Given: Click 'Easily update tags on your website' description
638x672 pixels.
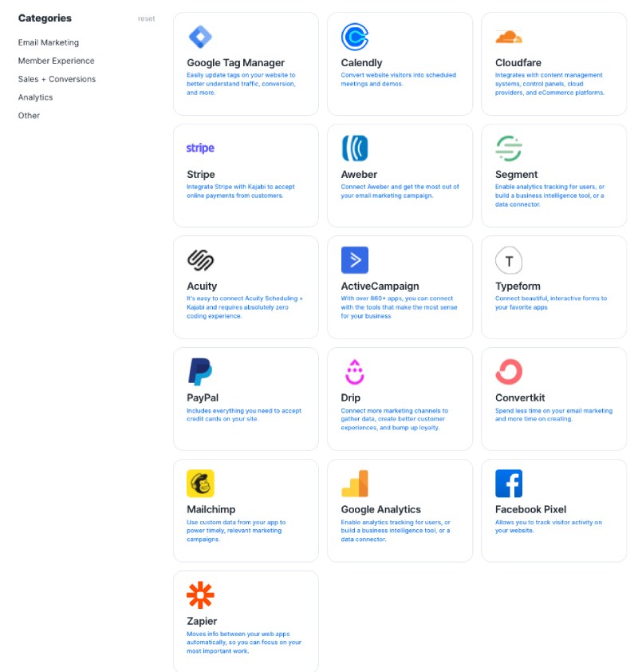Looking at the screenshot, I should 241,84.
